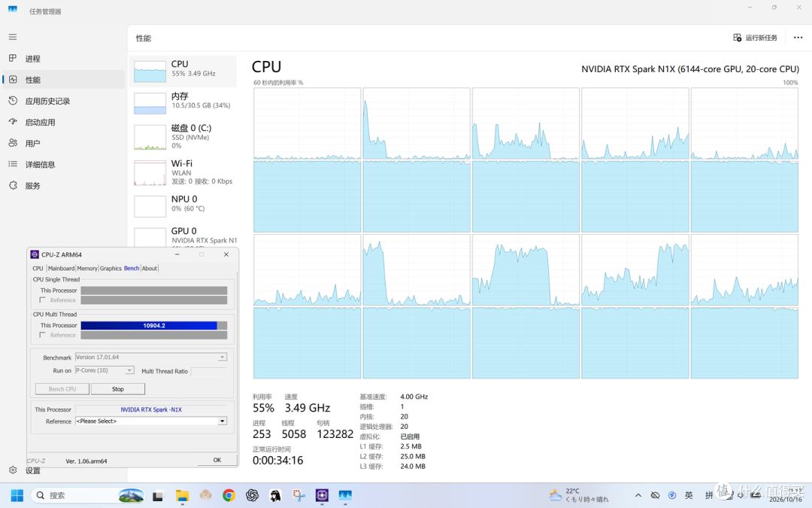Image resolution: width=812 pixels, height=508 pixels.
Task: Click the CPU Single Thread This Processor bar
Action: (x=154, y=291)
